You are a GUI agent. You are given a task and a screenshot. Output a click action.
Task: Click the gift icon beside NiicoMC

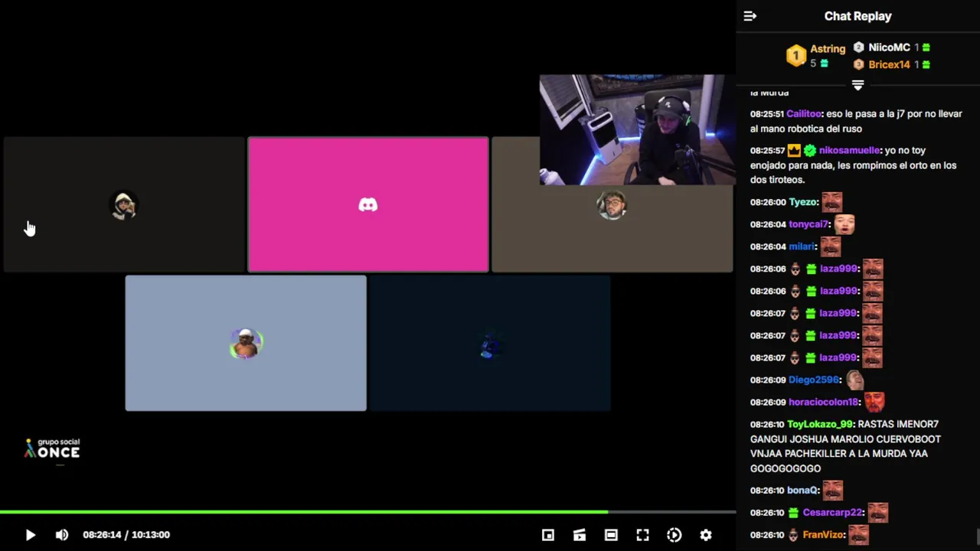pyautogui.click(x=926, y=47)
